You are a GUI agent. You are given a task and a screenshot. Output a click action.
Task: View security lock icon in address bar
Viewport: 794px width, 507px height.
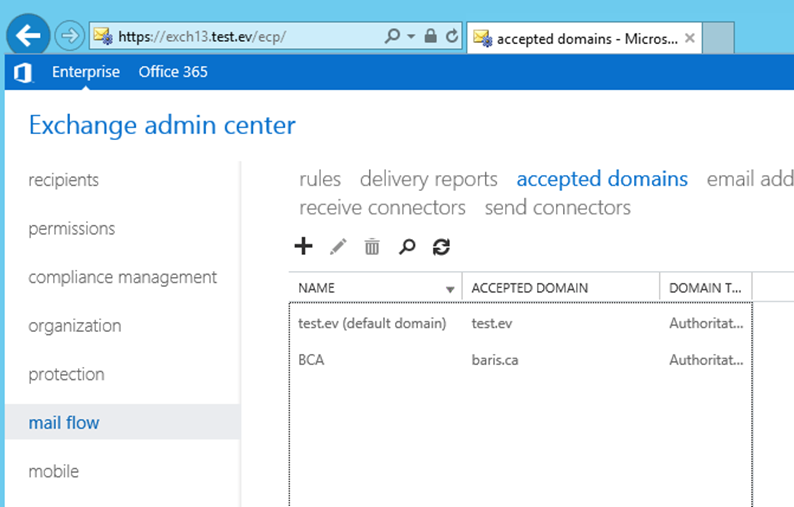point(430,36)
